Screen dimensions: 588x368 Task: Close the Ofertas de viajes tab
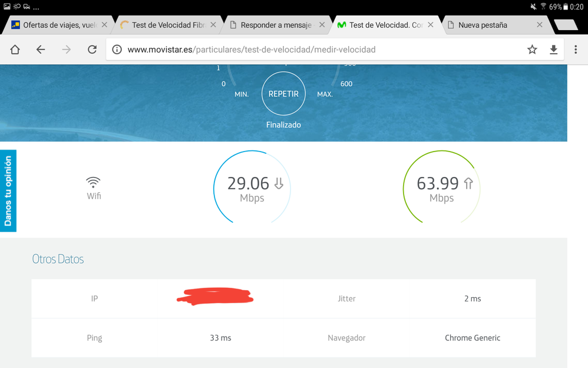tap(104, 25)
